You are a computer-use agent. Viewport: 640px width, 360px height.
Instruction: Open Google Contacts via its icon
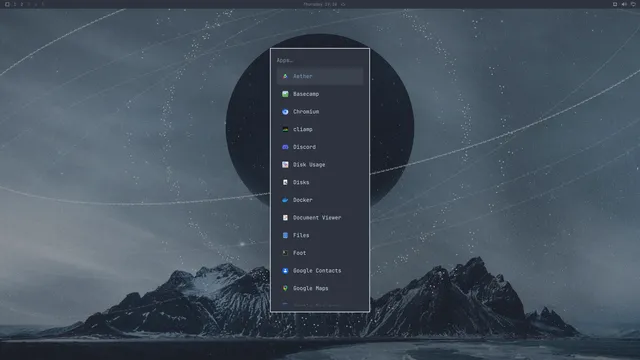(x=285, y=271)
